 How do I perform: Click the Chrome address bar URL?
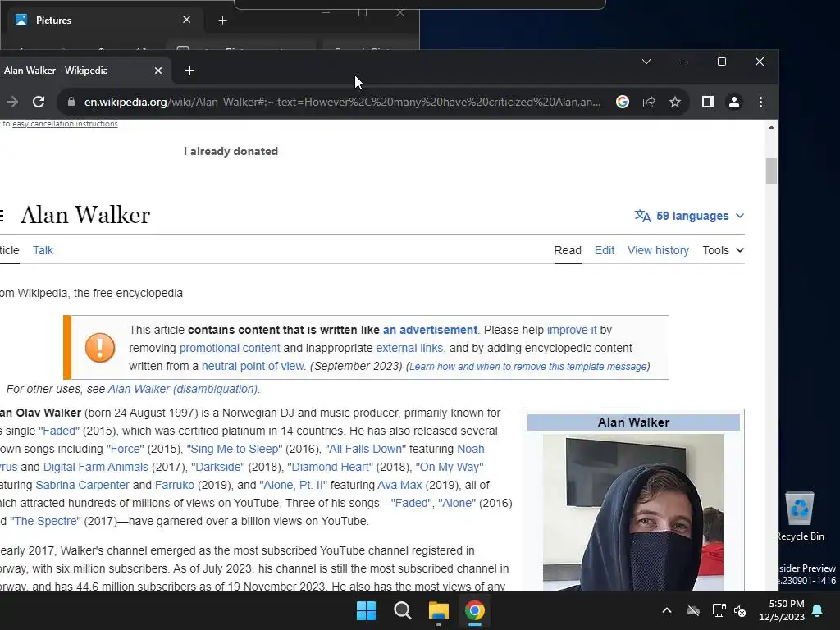click(x=342, y=102)
